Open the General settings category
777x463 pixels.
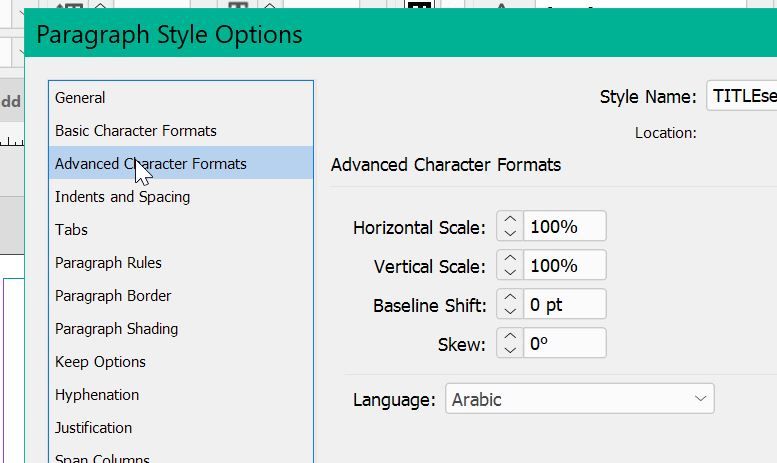(80, 98)
